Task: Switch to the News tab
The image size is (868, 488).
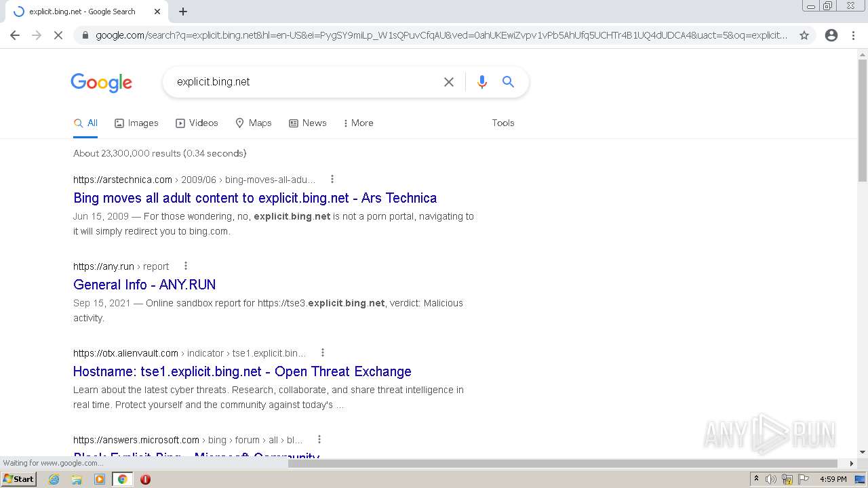Action: point(308,123)
